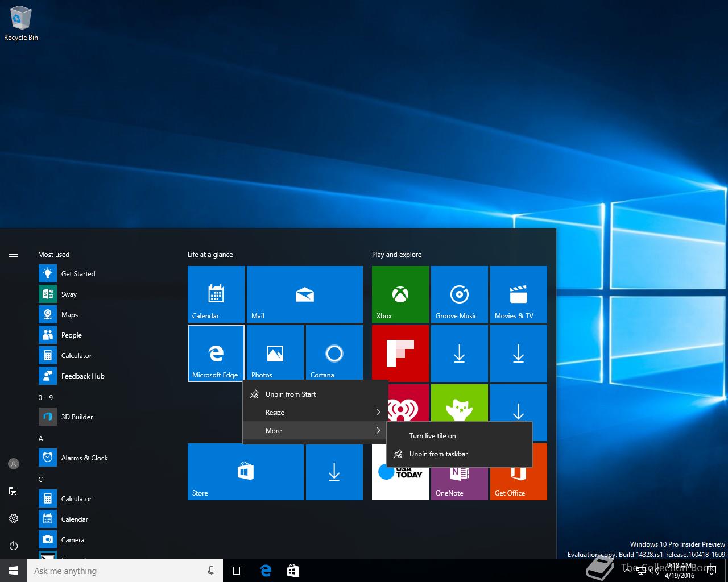
Task: Open the Calendar tile
Action: [x=216, y=294]
